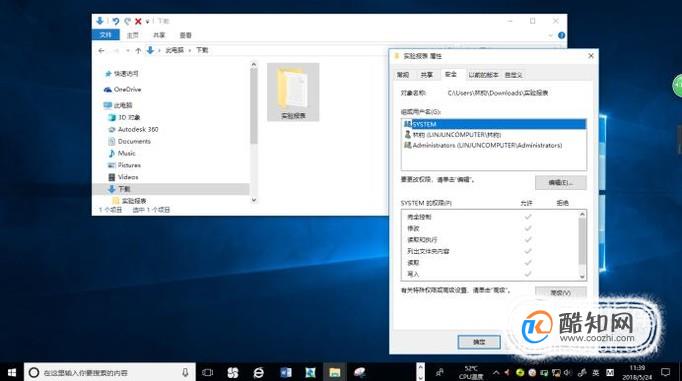Screen dimensions: 682x381
Task: Click the Cortana search box on the taskbar
Action: pyautogui.click(x=110, y=372)
